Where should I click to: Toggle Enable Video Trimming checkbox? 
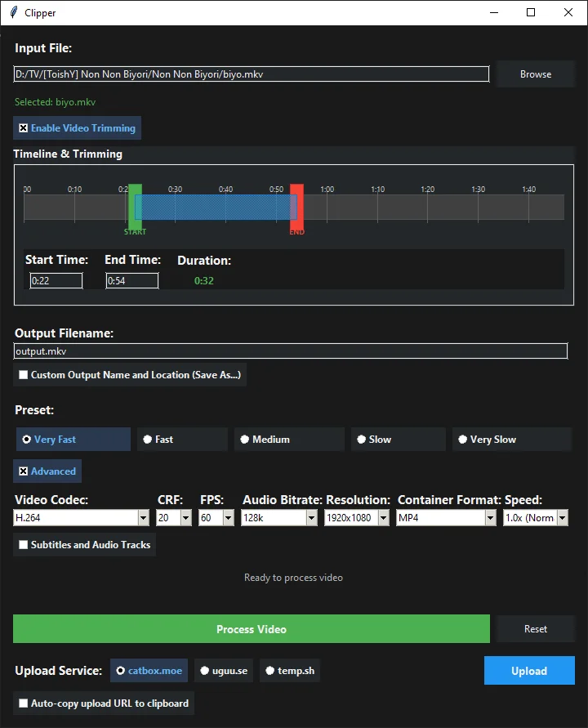[x=77, y=128]
